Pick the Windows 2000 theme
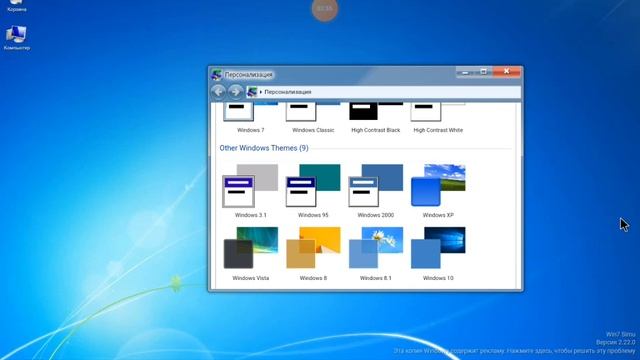Image resolution: width=640 pixels, height=360 pixels. coord(376,191)
